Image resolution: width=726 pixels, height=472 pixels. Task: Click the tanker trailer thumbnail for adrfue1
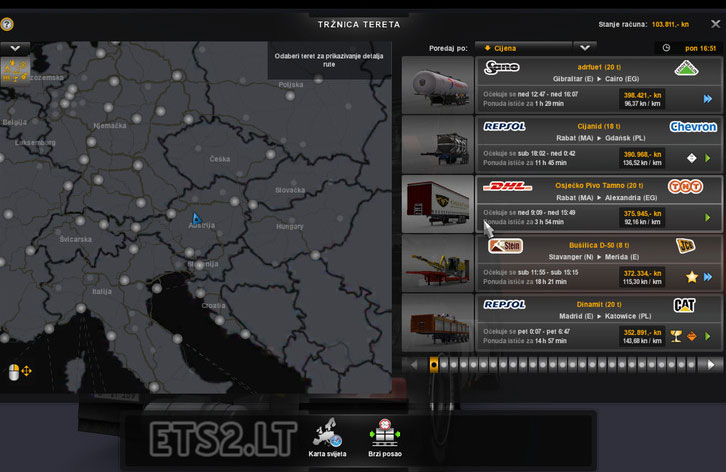pos(437,85)
